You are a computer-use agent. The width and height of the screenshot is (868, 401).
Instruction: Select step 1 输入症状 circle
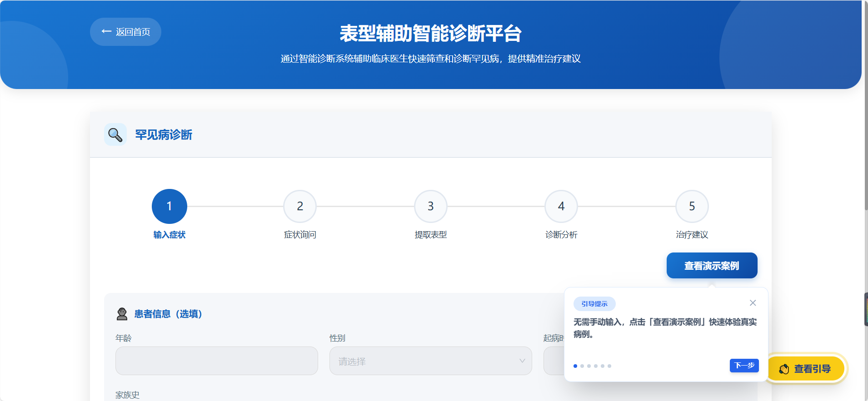(169, 206)
